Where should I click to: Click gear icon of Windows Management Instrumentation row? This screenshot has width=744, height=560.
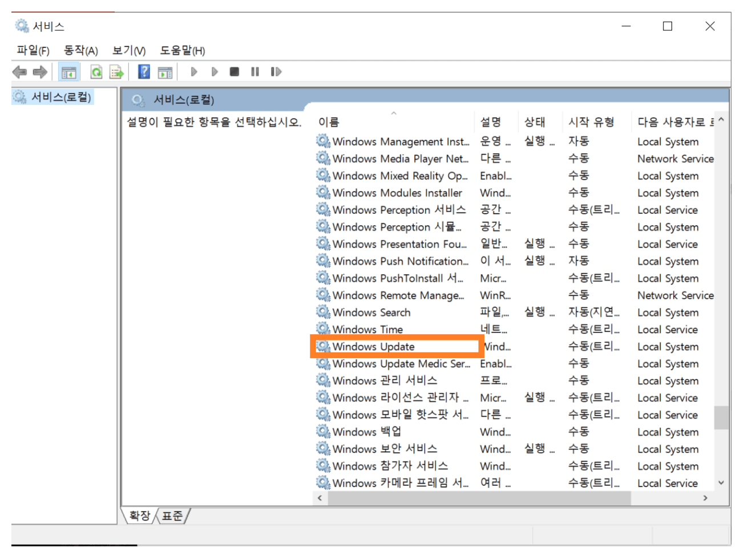coord(324,141)
